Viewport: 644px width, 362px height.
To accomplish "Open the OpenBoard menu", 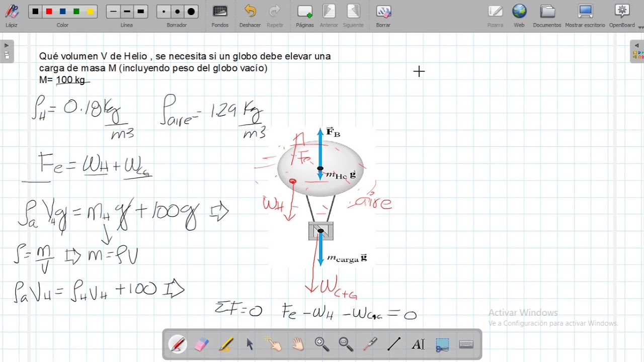I will point(622,16).
